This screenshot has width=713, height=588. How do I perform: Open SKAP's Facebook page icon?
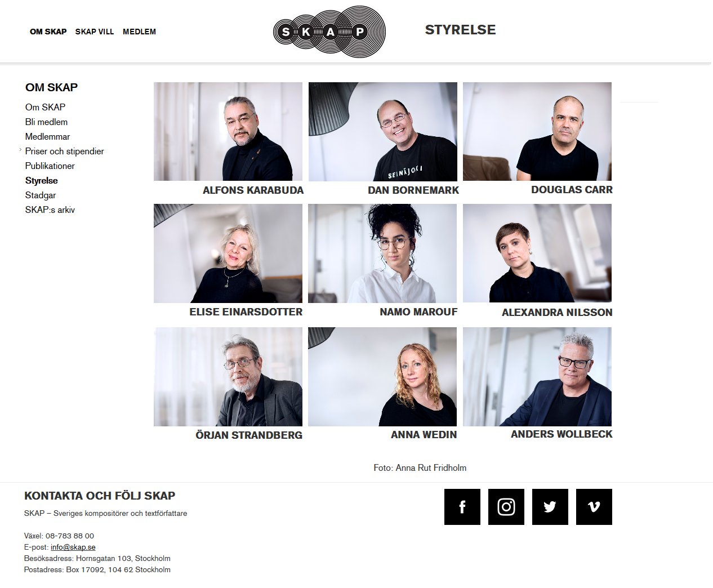tap(462, 507)
